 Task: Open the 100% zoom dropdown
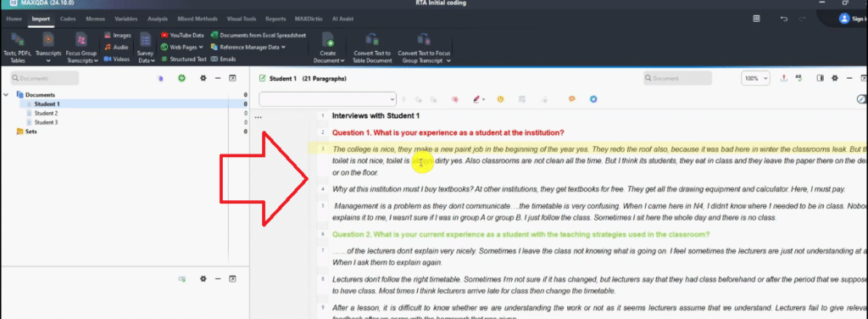(x=755, y=79)
